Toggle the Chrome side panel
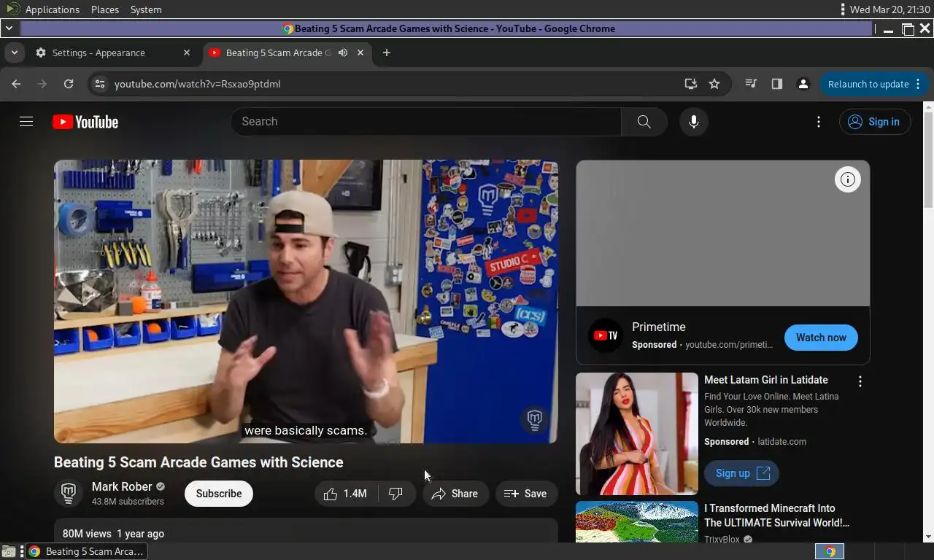This screenshot has height=560, width=934. [x=777, y=84]
